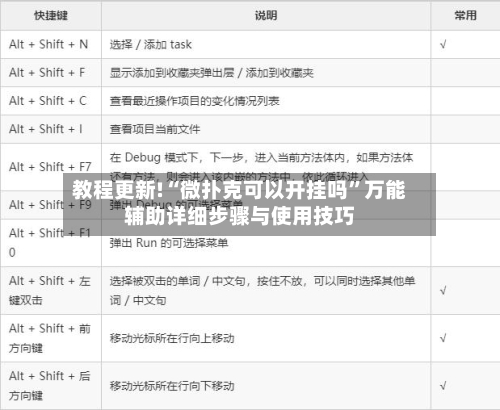Select the Alt + Shift + F7 shortcut cell
Image resolution: width=500 pixels, height=410 pixels.
coord(50,167)
